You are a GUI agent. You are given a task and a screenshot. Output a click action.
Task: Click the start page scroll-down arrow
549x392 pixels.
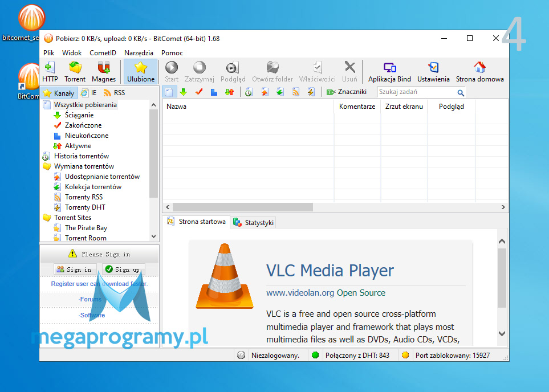coord(502,333)
